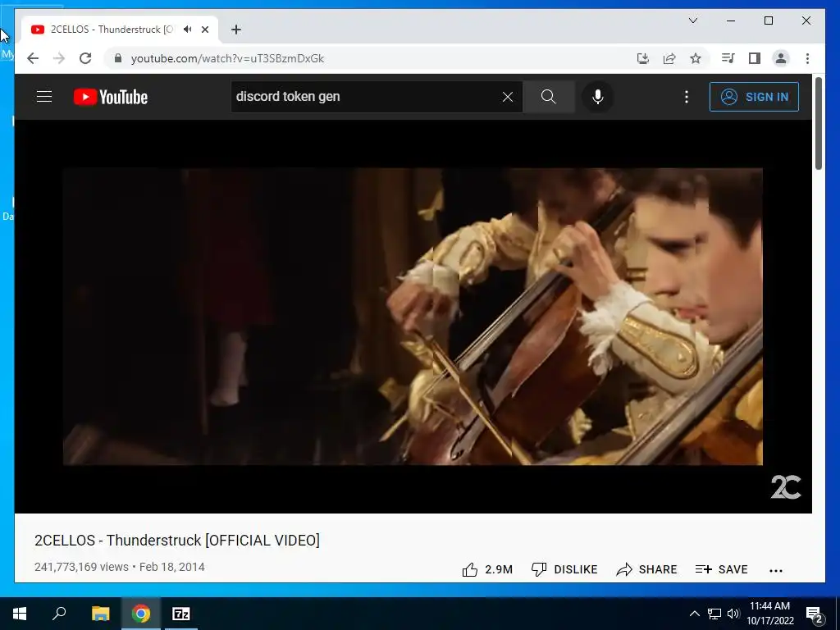Screen dimensions: 840x630
Task: Share this page from Chrome toolbar
Action: pos(669,58)
